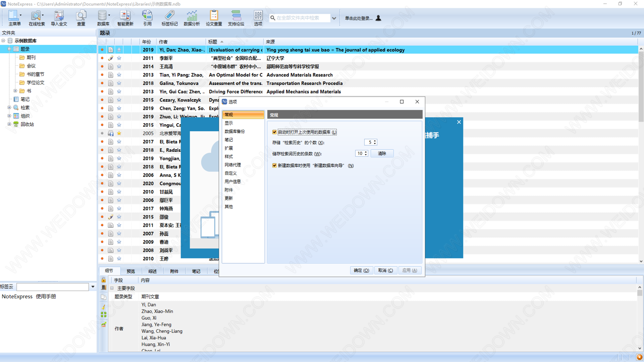Click the chart icon in details sidebar
644x362 pixels.
point(104,324)
